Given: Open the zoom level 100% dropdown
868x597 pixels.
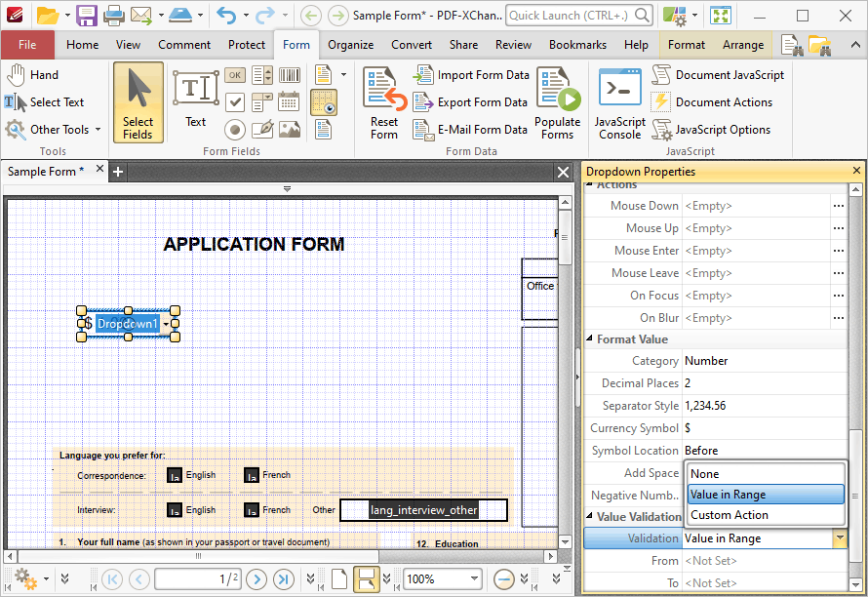Looking at the screenshot, I should [x=474, y=579].
